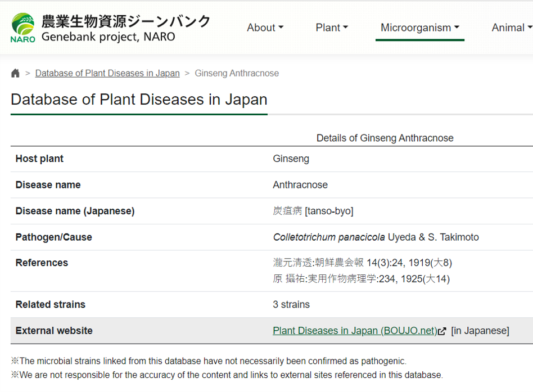Click the Ginseng host plant value
This screenshot has height=392, width=533.
tap(291, 159)
